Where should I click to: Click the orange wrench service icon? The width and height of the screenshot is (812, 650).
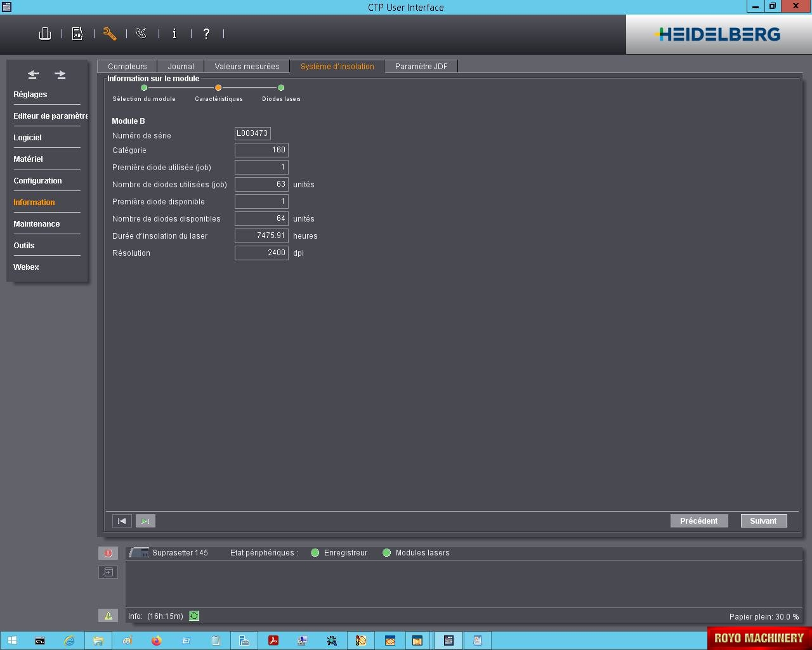(110, 34)
